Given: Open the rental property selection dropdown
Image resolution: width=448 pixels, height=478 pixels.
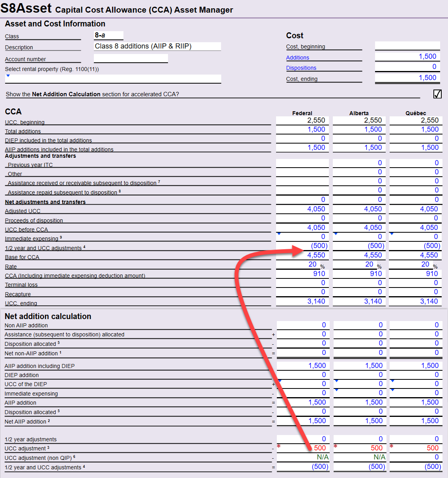Looking at the screenshot, I should coord(8,76).
